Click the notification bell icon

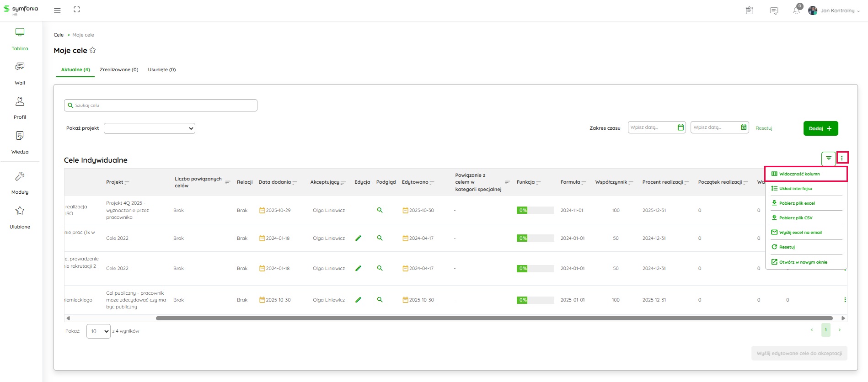(796, 11)
